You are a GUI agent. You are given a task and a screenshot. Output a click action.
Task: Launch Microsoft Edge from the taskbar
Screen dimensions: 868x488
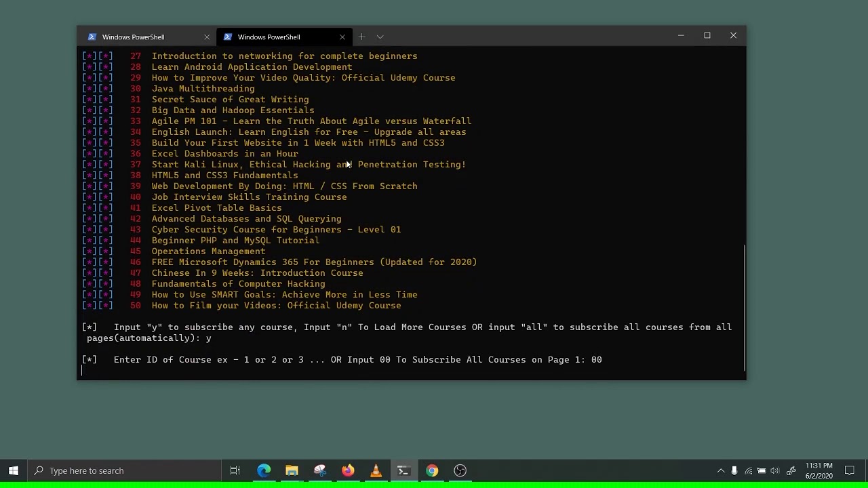(x=264, y=470)
